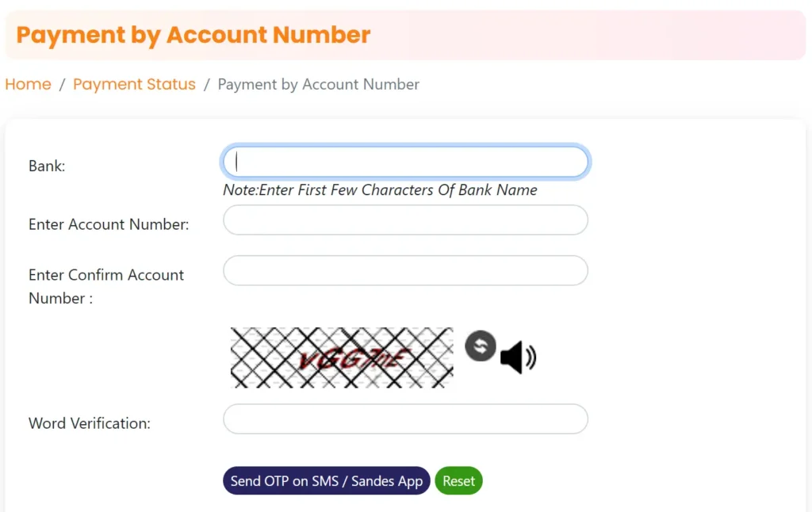The width and height of the screenshot is (812, 512).
Task: Click the captcha image with crosshatch pattern
Action: [342, 357]
